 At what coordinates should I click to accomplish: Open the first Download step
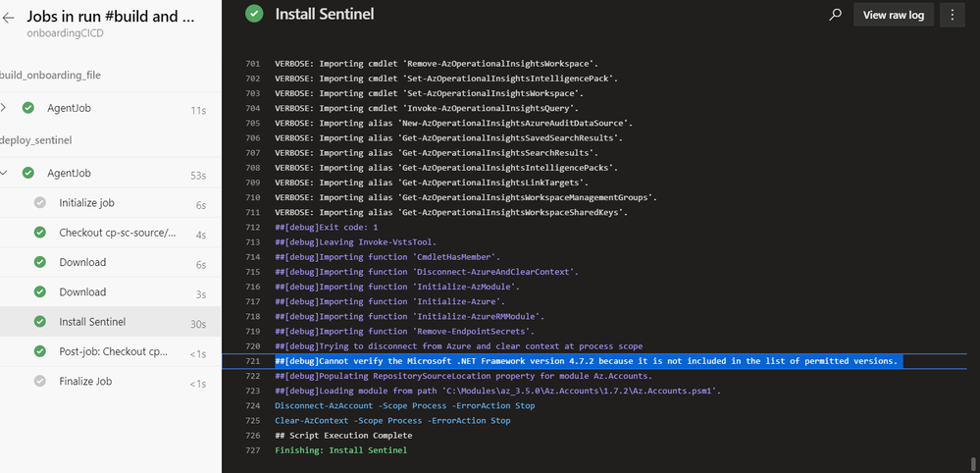coord(82,262)
